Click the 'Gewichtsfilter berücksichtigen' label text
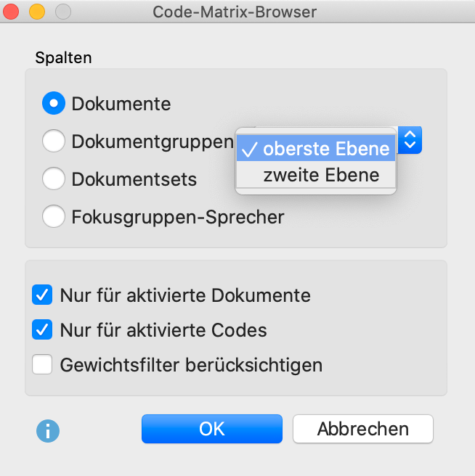 point(191,364)
